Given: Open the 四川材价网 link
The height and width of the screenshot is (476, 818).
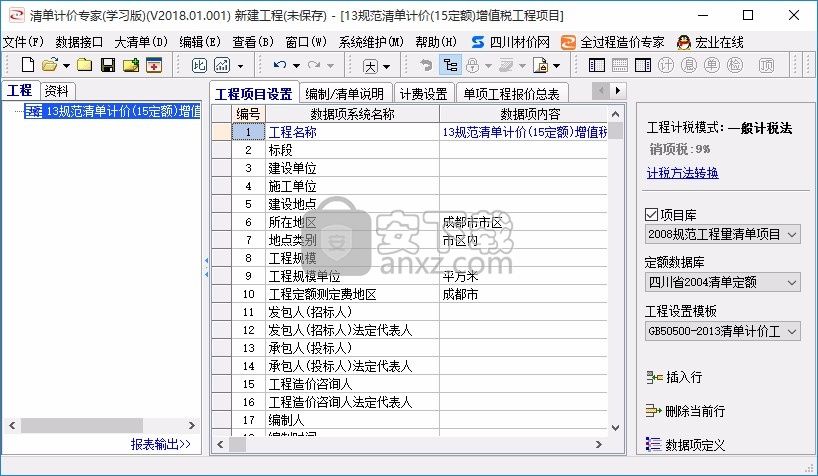Looking at the screenshot, I should (x=510, y=42).
